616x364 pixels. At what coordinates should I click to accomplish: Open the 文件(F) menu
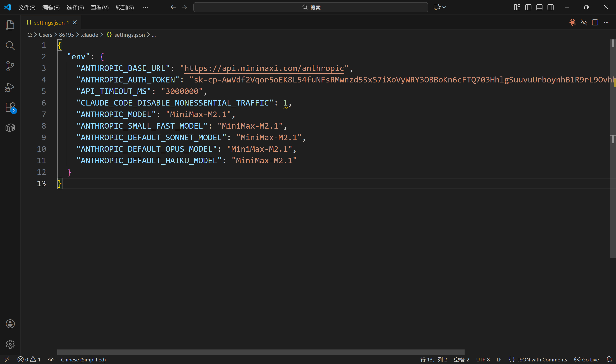click(x=27, y=7)
